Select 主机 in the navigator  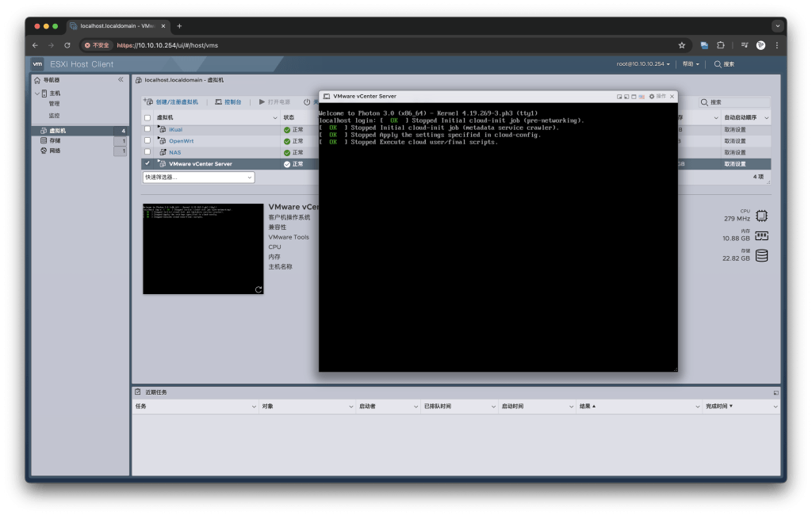55,94
